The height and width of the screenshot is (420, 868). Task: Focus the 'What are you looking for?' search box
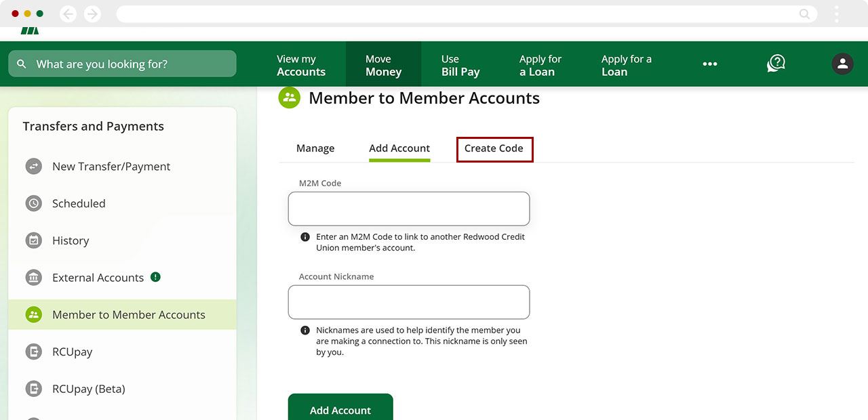(122, 64)
